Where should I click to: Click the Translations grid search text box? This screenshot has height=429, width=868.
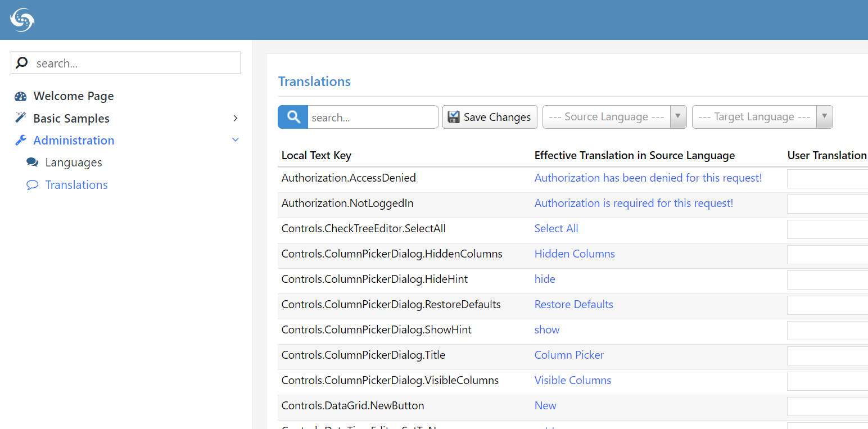(372, 117)
